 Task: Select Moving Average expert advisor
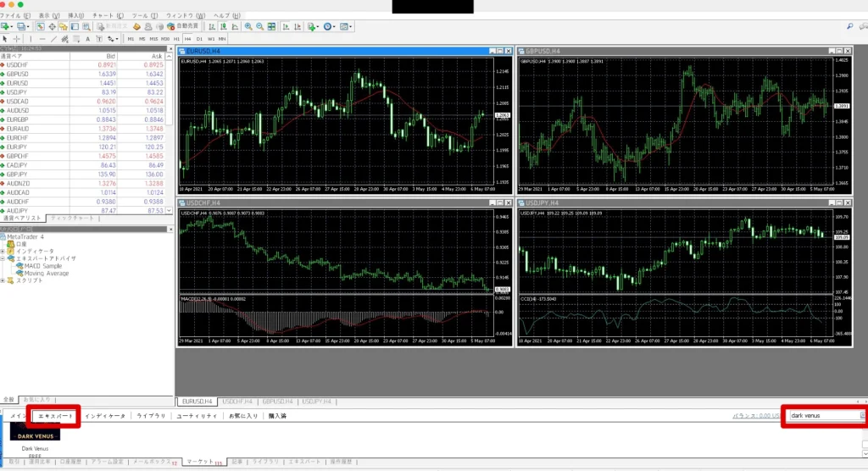point(47,274)
